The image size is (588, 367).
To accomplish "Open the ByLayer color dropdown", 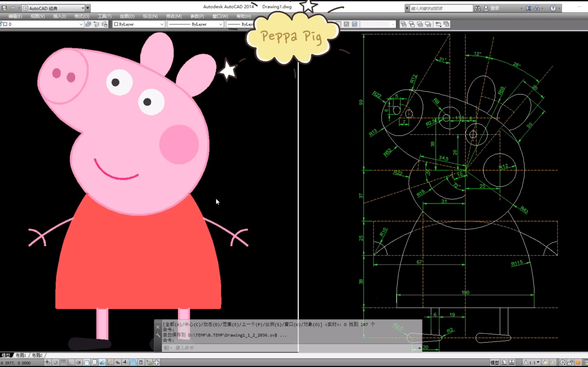I will pyautogui.click(x=162, y=24).
